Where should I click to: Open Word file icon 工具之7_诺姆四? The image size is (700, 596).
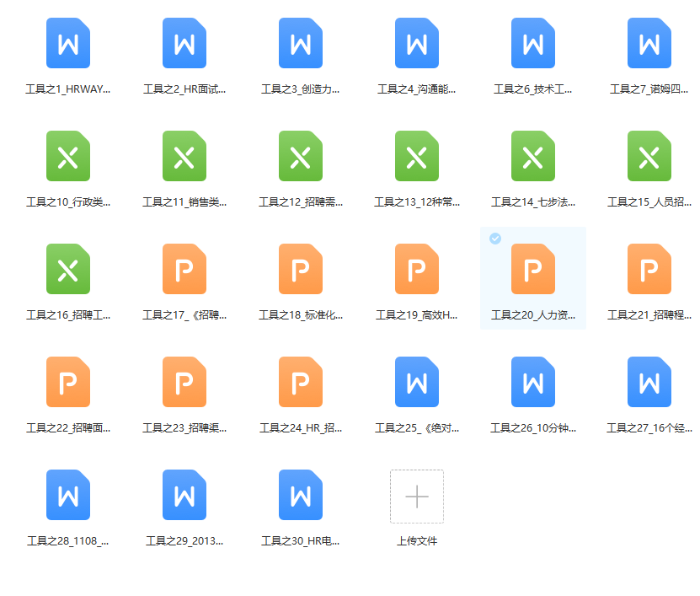[x=649, y=43]
